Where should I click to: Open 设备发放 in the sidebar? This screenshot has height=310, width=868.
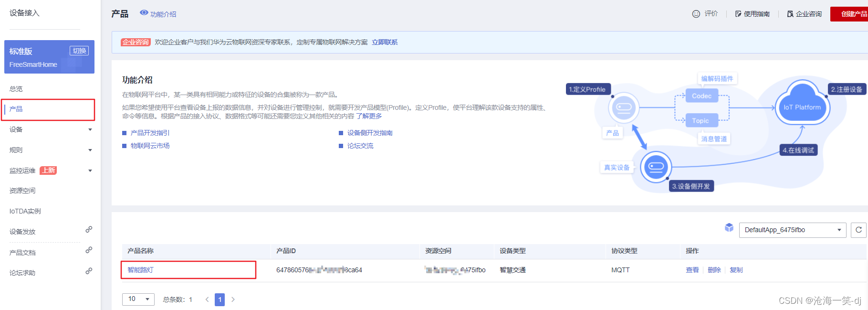tap(22, 232)
